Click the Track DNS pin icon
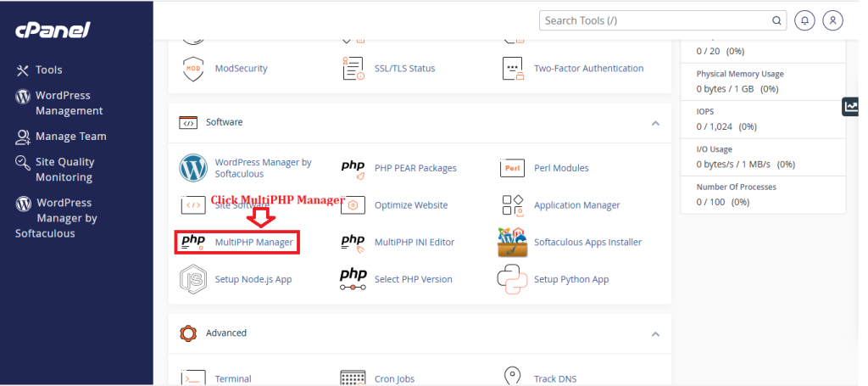 (513, 377)
